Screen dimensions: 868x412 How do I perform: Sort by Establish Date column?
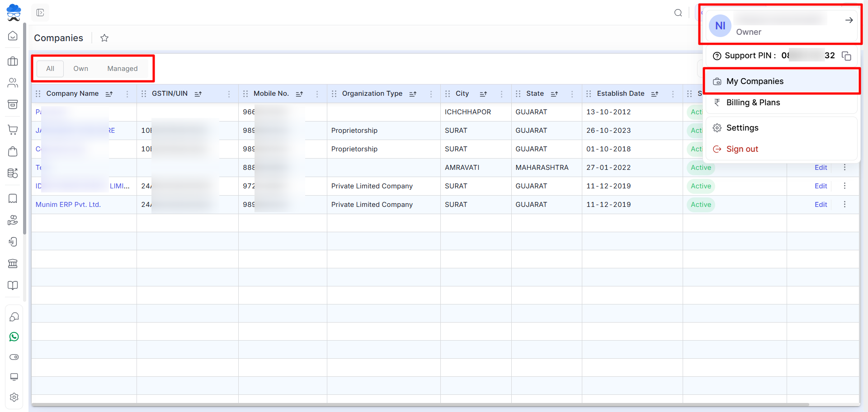click(x=654, y=94)
